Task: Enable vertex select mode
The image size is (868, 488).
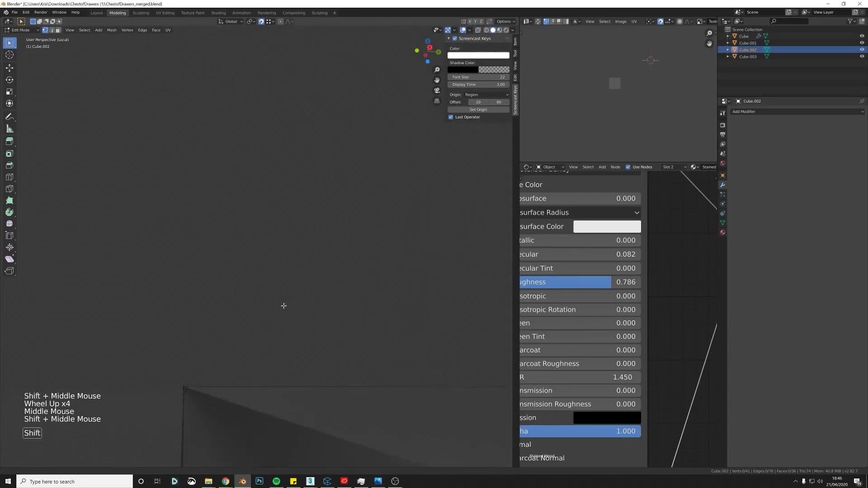Action: (45, 30)
